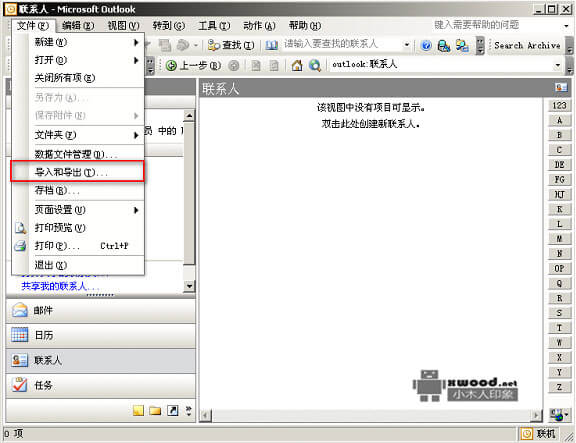The height and width of the screenshot is (443, 576).
Task: Click the Shortcuts arrow icon at pane bottom
Action: point(172,410)
